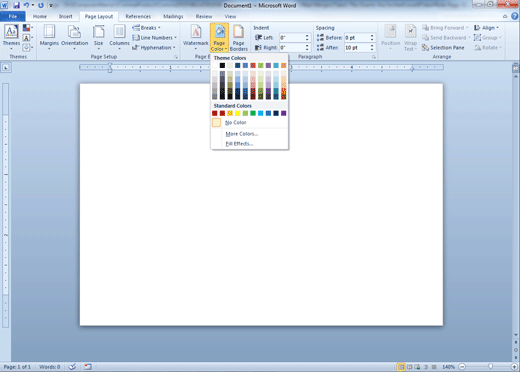Viewport: 520px width, 372px height.
Task: Open the Margins menu
Action: [x=49, y=37]
